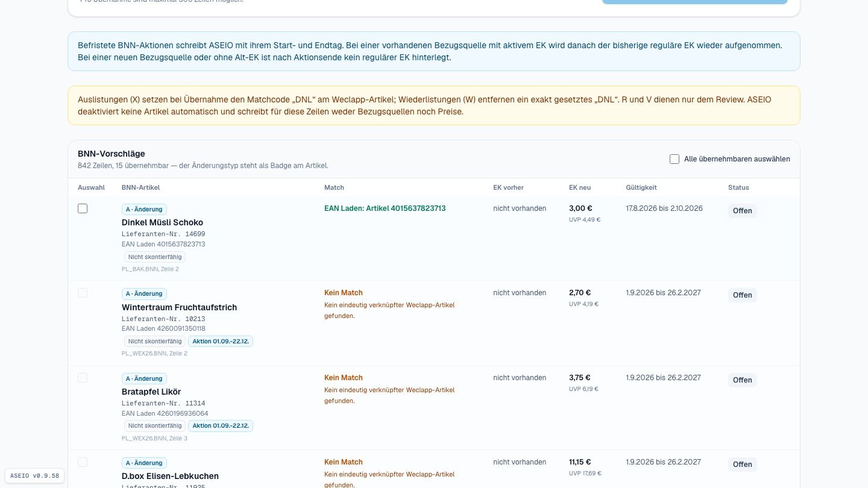The width and height of the screenshot is (868, 488).
Task: Click Lieferanten-Nr. 14699 text
Action: tap(163, 234)
